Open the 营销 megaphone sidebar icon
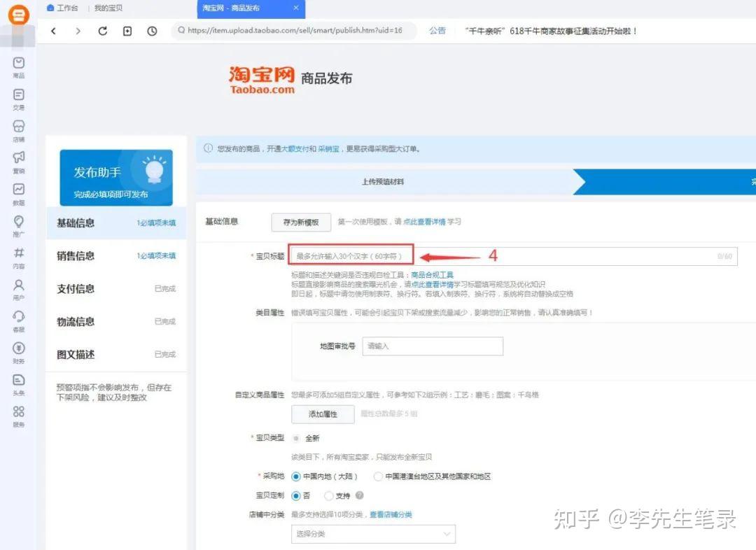756x550 pixels. 19,162
